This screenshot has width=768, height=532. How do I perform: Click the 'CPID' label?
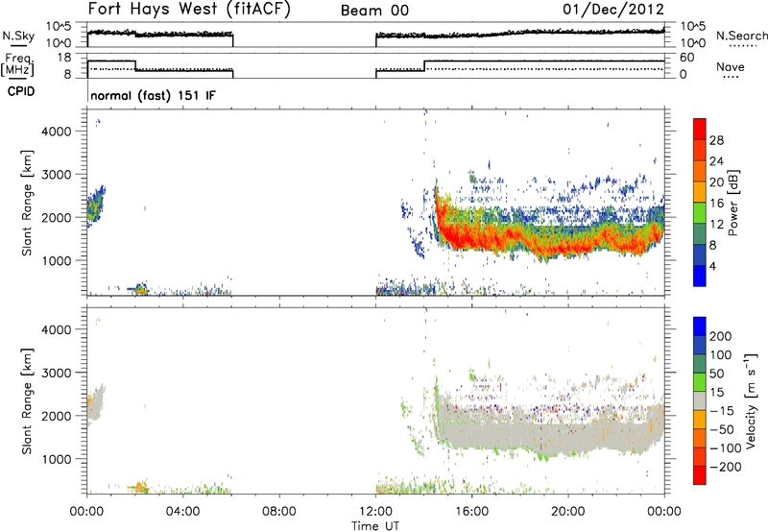coord(21,91)
